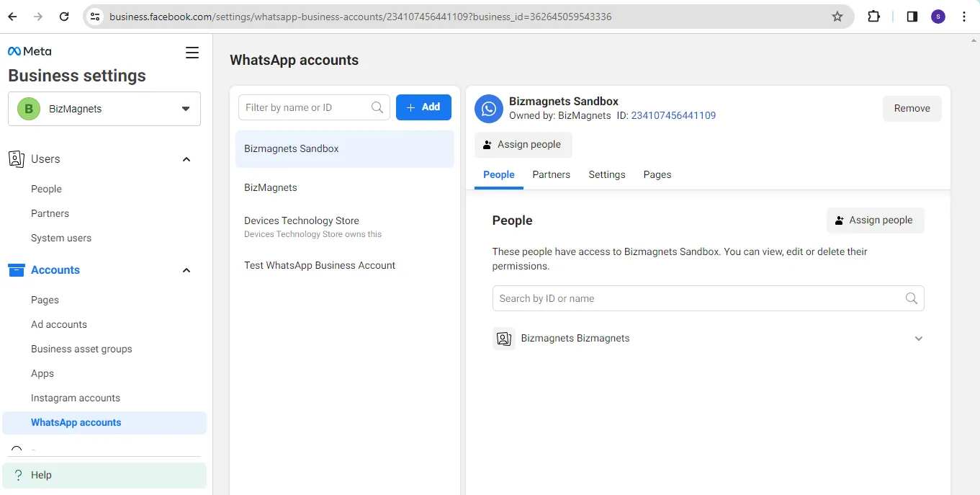
Task: Open site information icon in address bar
Action: point(95,17)
